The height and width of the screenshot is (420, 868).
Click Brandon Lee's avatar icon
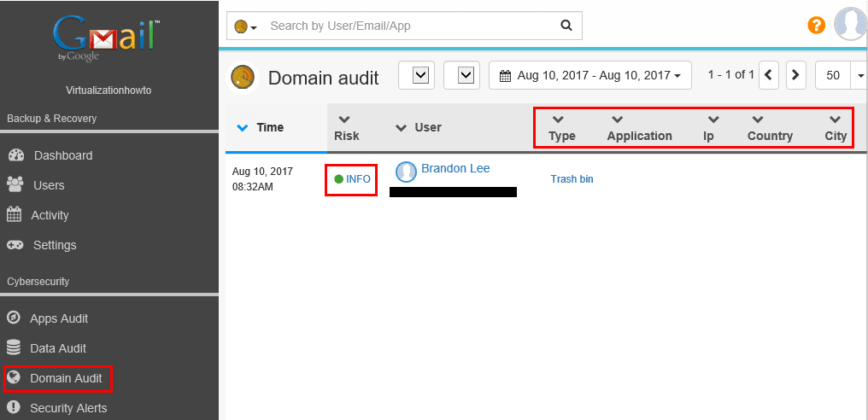[406, 172]
